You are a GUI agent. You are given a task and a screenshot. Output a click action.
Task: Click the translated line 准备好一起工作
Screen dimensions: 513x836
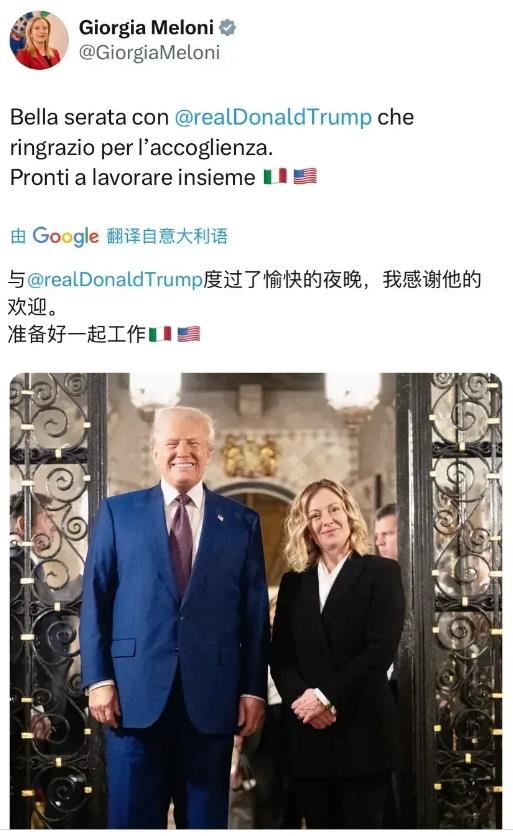point(77,334)
